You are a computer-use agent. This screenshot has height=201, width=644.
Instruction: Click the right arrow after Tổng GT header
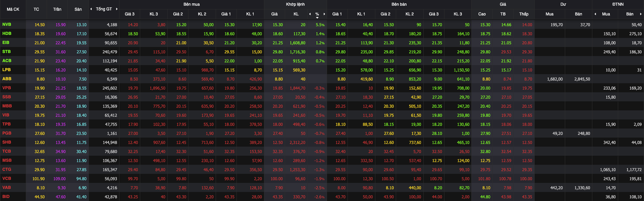117,9
